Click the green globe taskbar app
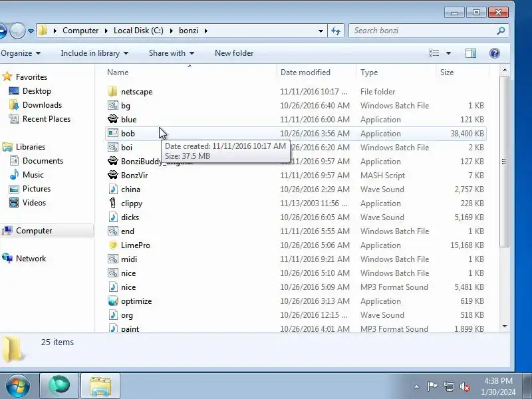The height and width of the screenshot is (399, 532). (59, 386)
